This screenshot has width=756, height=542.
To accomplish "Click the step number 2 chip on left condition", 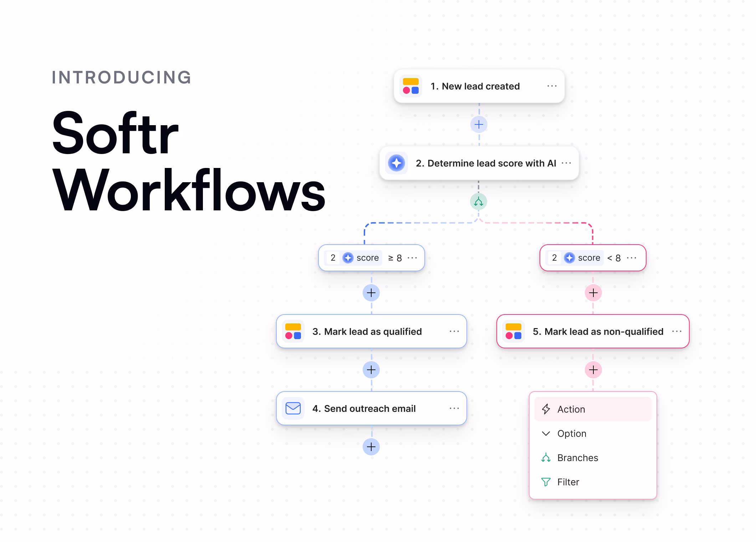I will coord(332,257).
